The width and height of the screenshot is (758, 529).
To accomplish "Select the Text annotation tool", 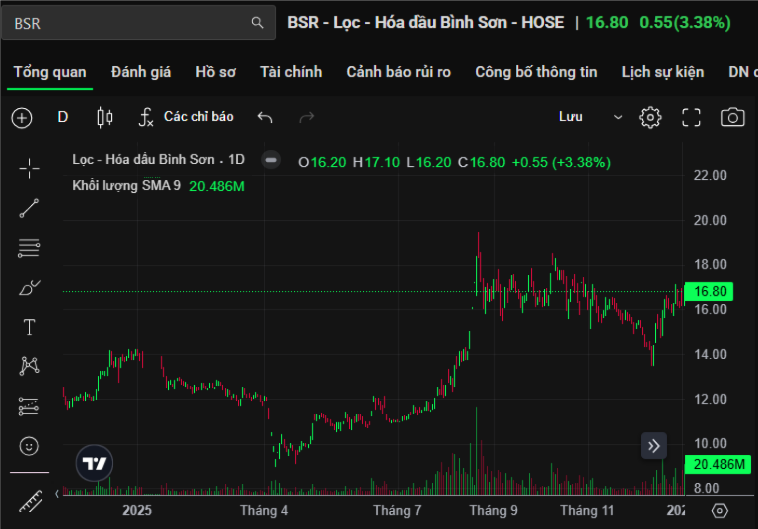I will click(30, 327).
